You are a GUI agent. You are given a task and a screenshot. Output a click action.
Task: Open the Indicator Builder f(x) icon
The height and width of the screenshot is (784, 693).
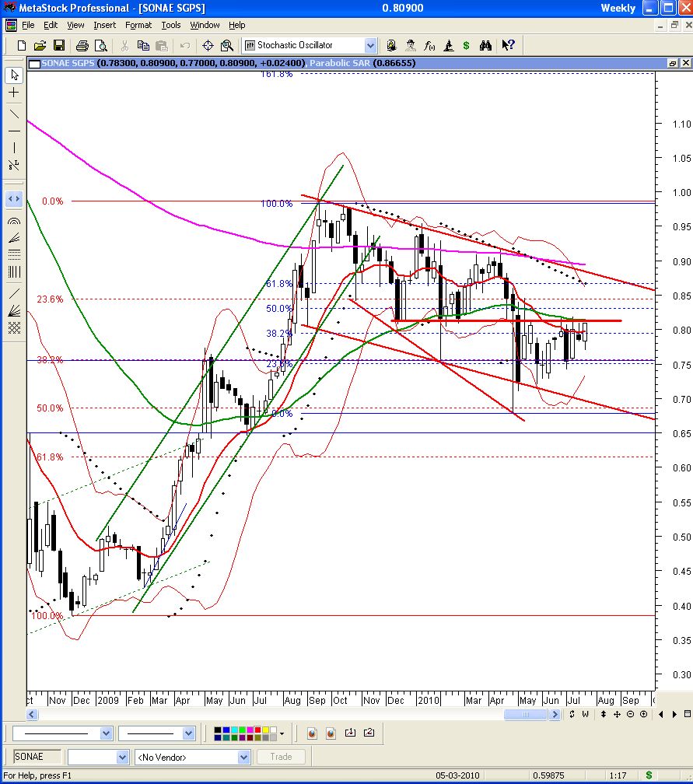point(429,45)
